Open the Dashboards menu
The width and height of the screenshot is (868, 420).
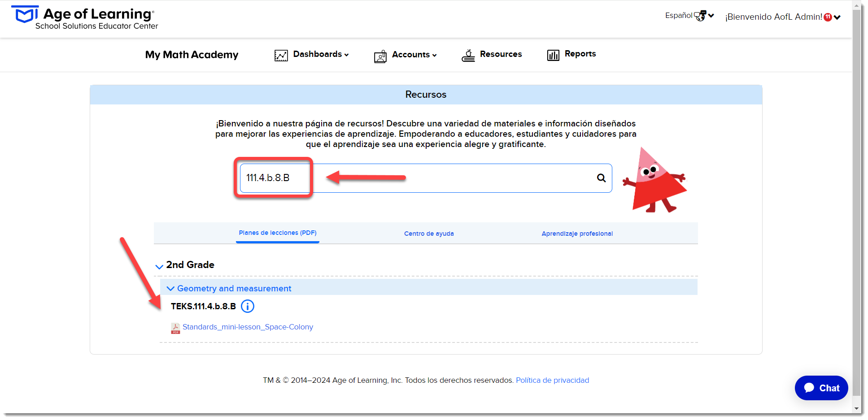321,54
